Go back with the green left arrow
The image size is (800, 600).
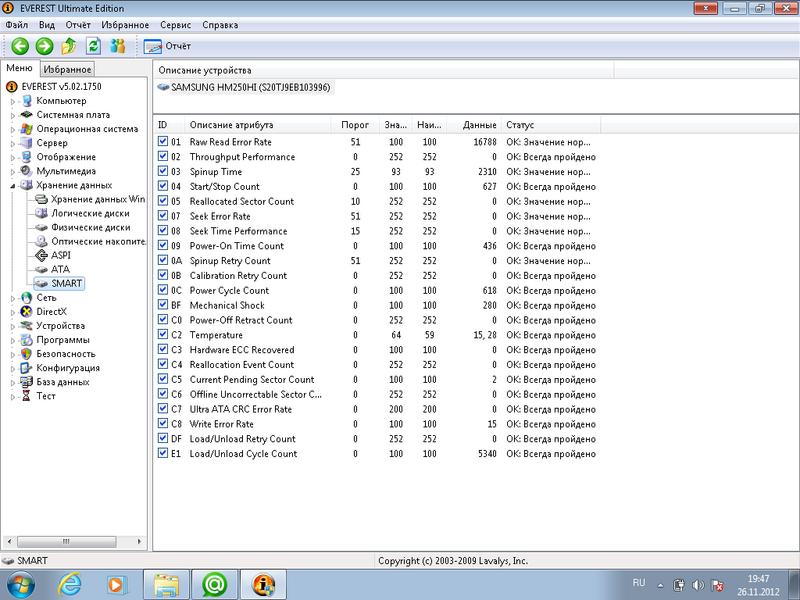pyautogui.click(x=20, y=46)
